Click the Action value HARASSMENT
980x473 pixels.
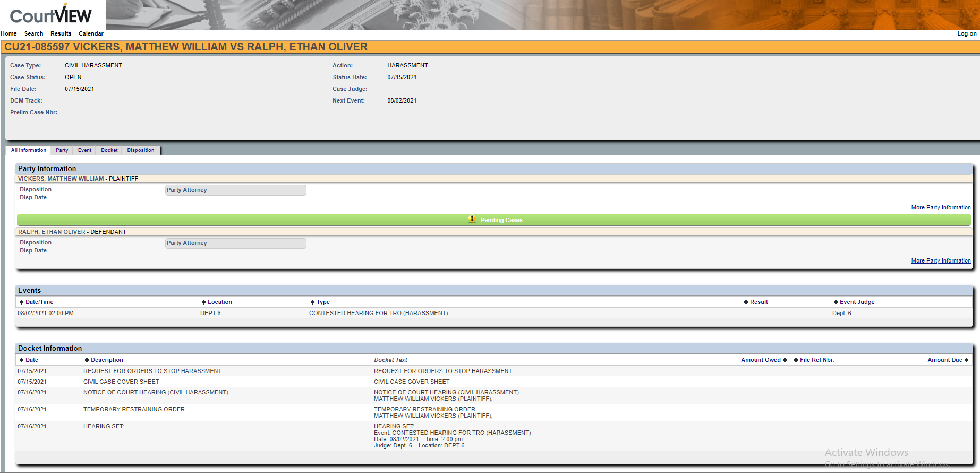coord(407,66)
